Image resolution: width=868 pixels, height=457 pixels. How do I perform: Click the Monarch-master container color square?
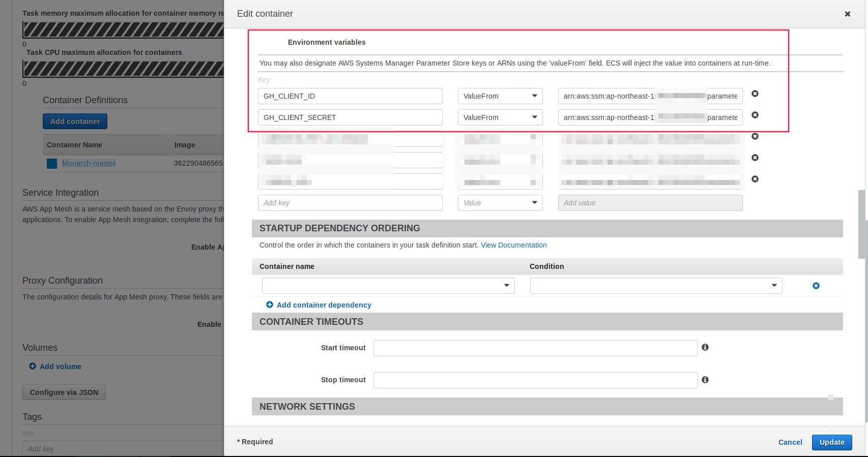pos(52,163)
